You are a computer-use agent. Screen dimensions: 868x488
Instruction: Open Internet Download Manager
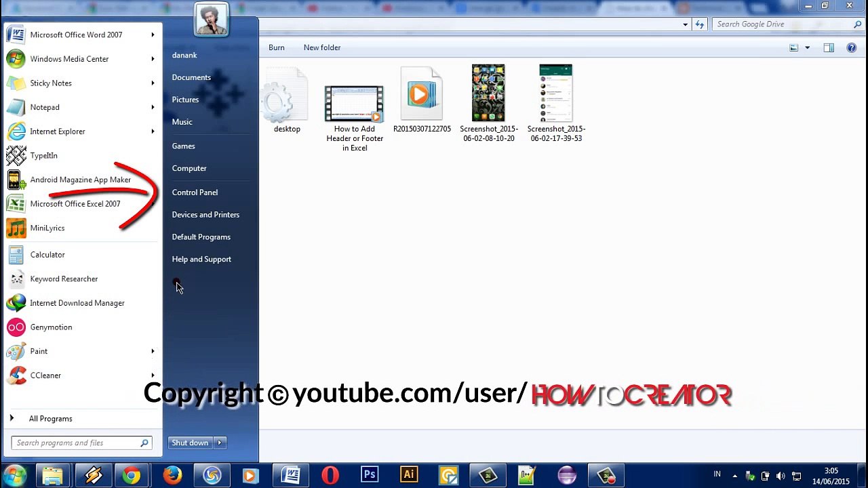[77, 303]
